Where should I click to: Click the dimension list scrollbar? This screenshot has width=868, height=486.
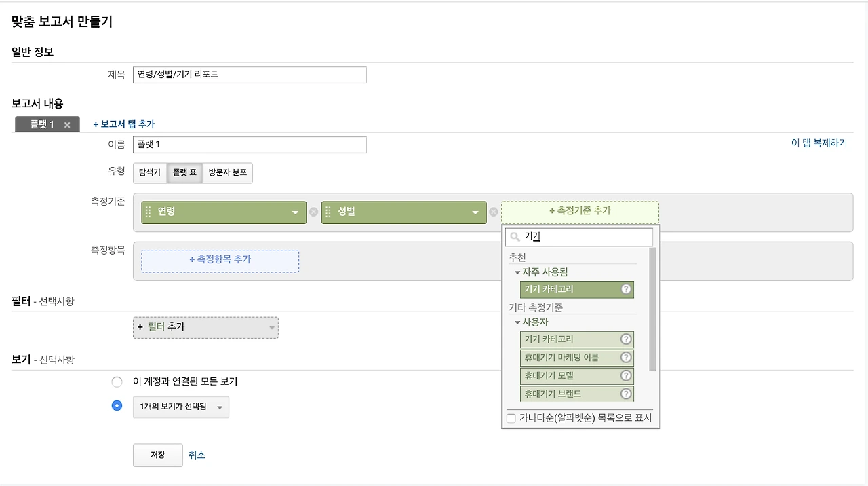coord(652,309)
